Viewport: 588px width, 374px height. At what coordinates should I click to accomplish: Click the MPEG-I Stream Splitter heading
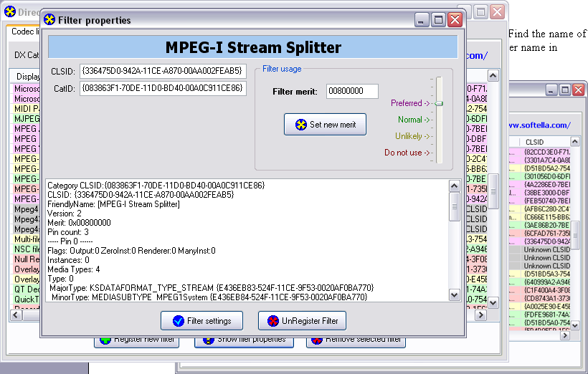click(253, 47)
